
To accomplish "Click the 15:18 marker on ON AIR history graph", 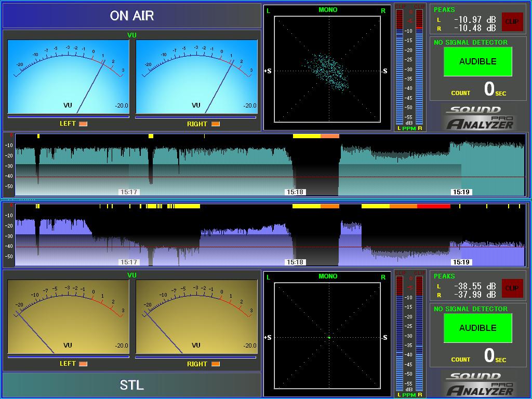I will 295,192.
